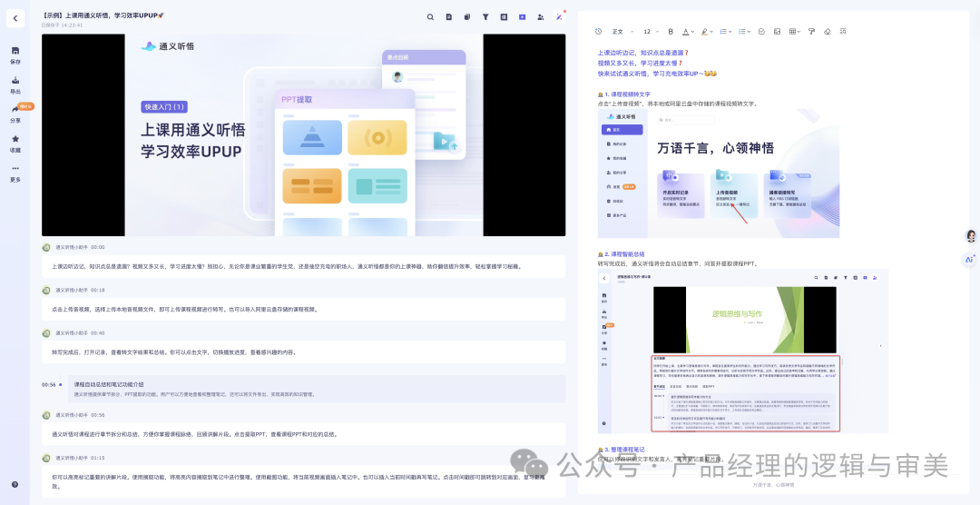Open note version history clock icon
980x505 pixels.
(x=598, y=31)
